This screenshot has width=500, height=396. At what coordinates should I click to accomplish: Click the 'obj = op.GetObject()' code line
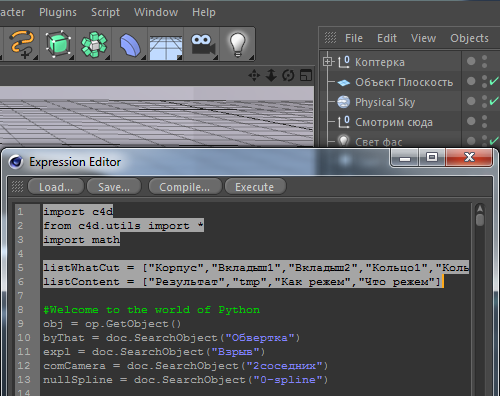[112, 324]
